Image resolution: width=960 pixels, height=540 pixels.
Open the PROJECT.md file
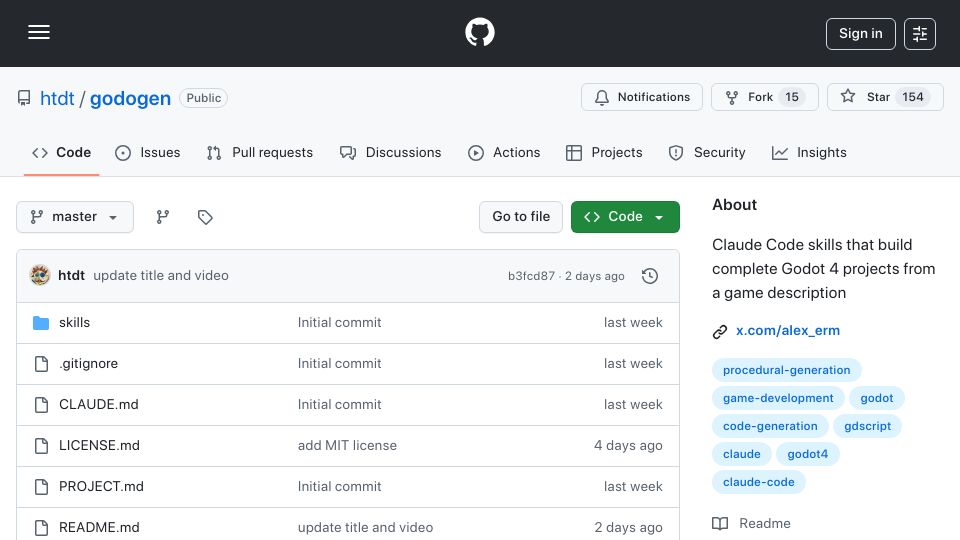point(101,487)
